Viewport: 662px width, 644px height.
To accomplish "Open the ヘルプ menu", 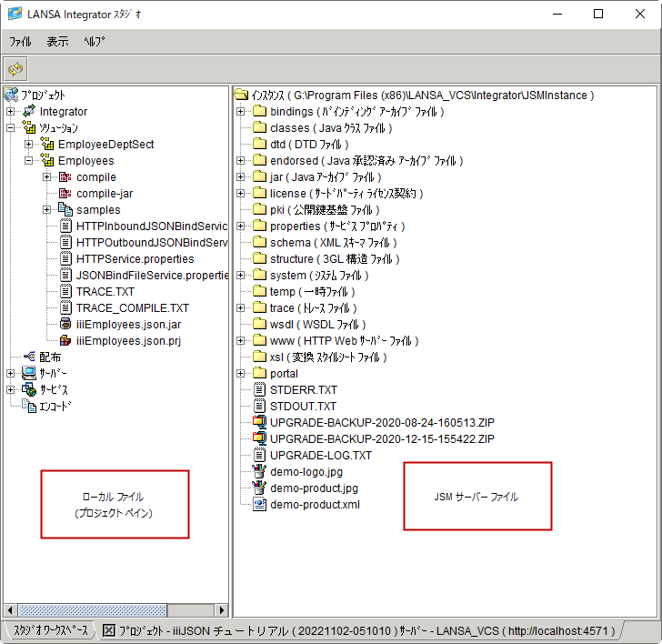I will tap(94, 41).
